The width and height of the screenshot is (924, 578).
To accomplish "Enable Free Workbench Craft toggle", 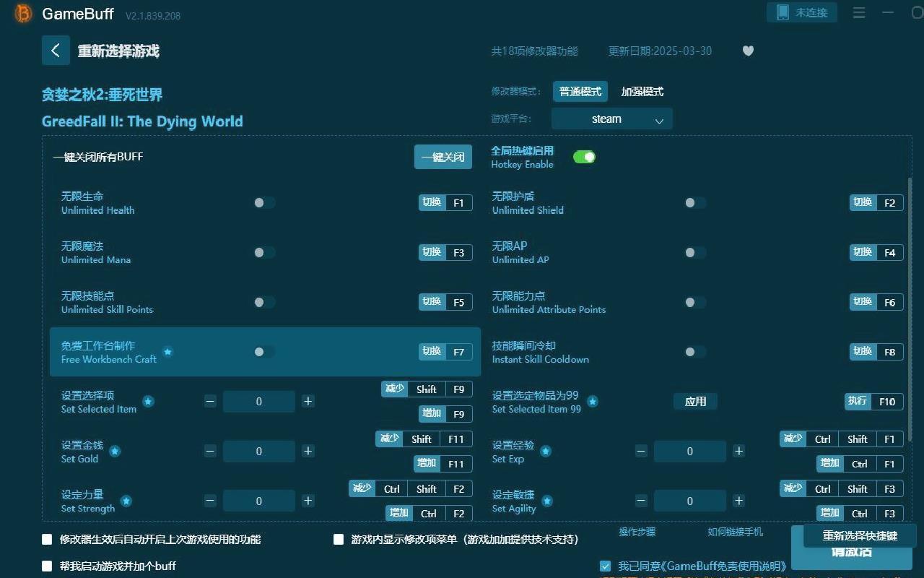I will click(x=264, y=352).
